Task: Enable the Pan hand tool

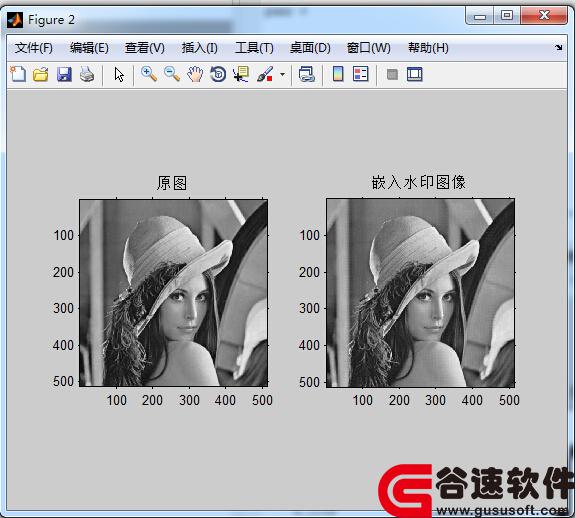Action: pyautogui.click(x=195, y=74)
